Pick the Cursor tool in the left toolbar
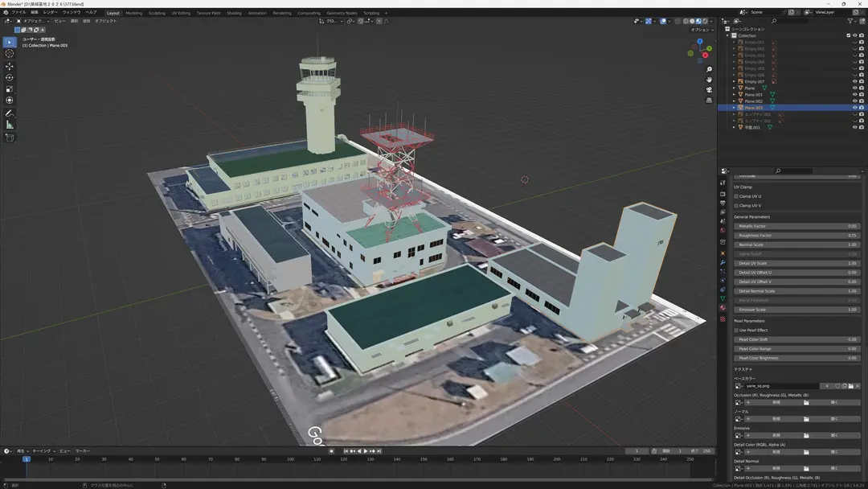The width and height of the screenshot is (868, 489). click(x=10, y=54)
